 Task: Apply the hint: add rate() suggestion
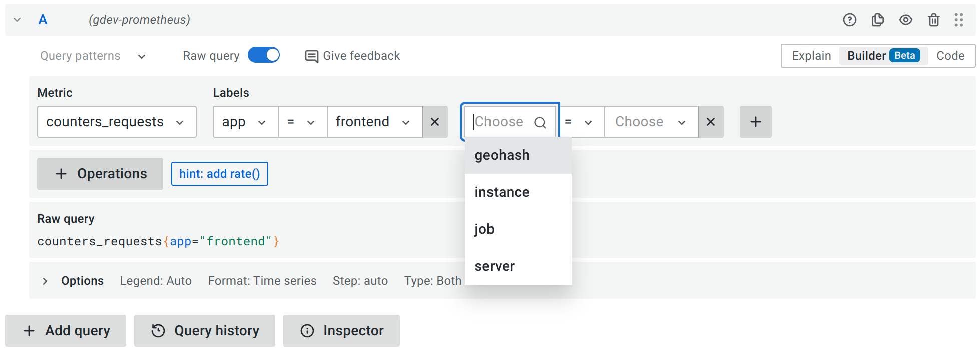219,174
